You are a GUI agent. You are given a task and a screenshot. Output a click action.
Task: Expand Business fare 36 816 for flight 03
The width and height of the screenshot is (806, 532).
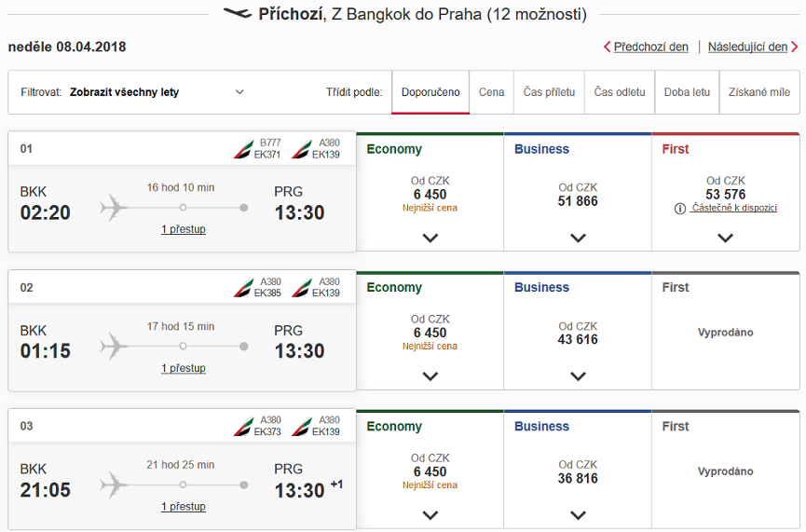point(578,515)
